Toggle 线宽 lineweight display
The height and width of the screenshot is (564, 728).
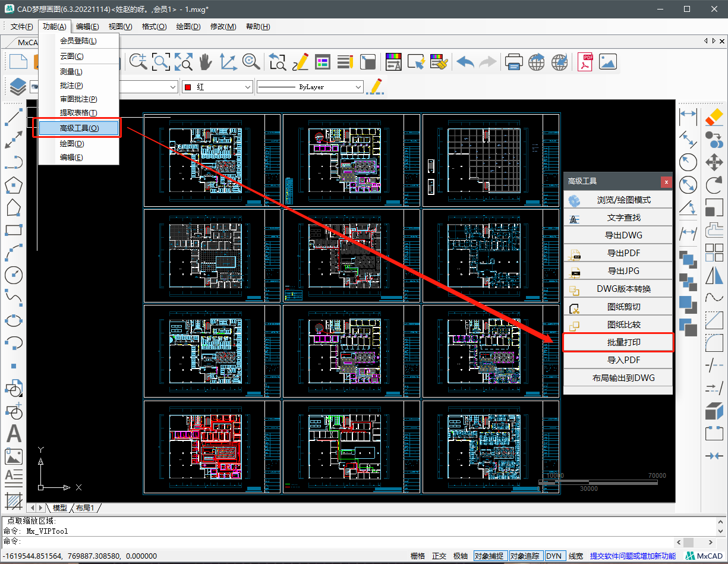576,556
